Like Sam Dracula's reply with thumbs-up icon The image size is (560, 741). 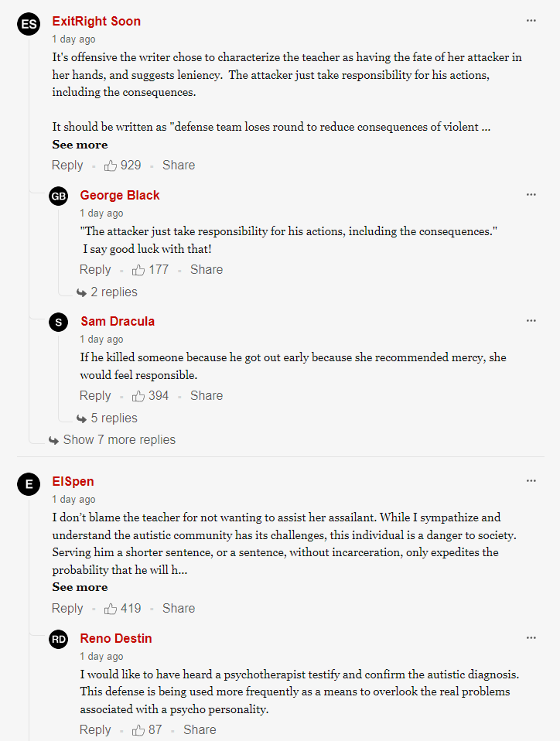(138, 396)
